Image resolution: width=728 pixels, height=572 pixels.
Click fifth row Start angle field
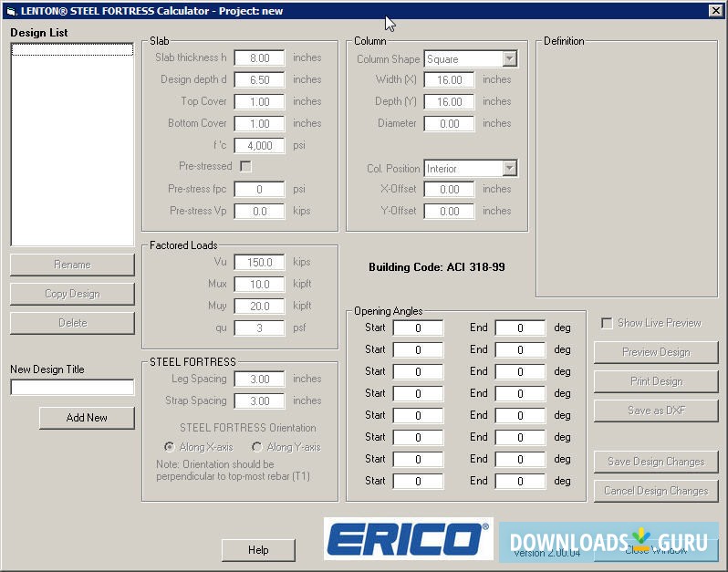pos(418,415)
